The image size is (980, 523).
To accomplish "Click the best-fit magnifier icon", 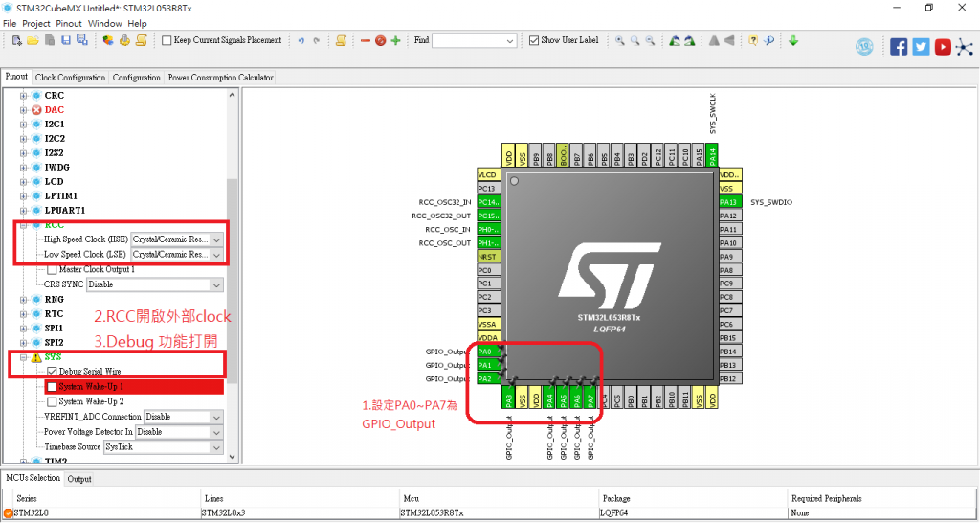I will pos(635,40).
